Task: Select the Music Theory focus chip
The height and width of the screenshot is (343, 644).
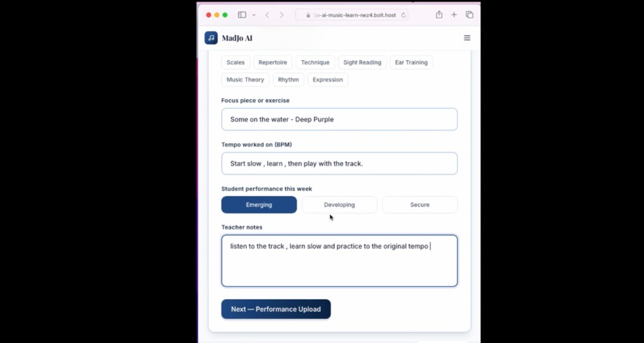Action: tap(245, 80)
